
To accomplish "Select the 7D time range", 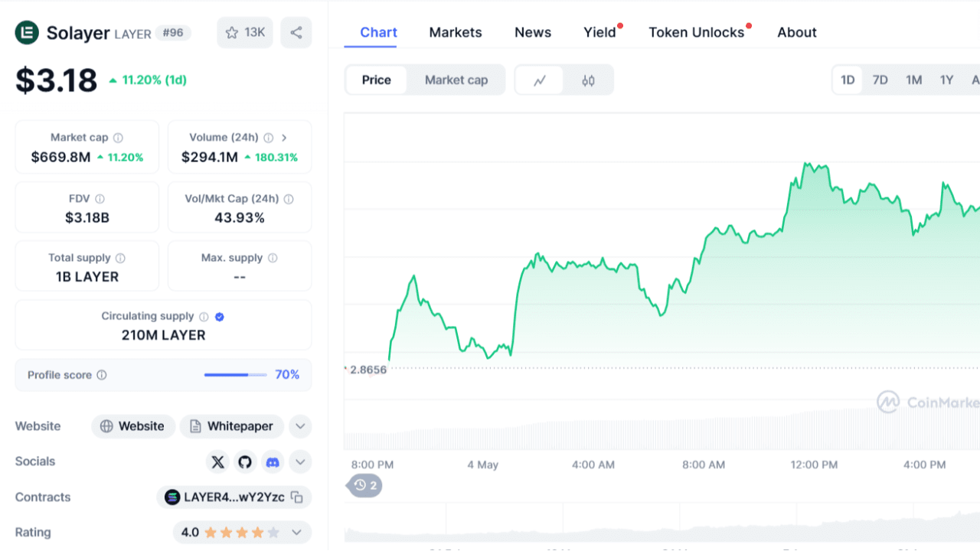I will coord(880,80).
